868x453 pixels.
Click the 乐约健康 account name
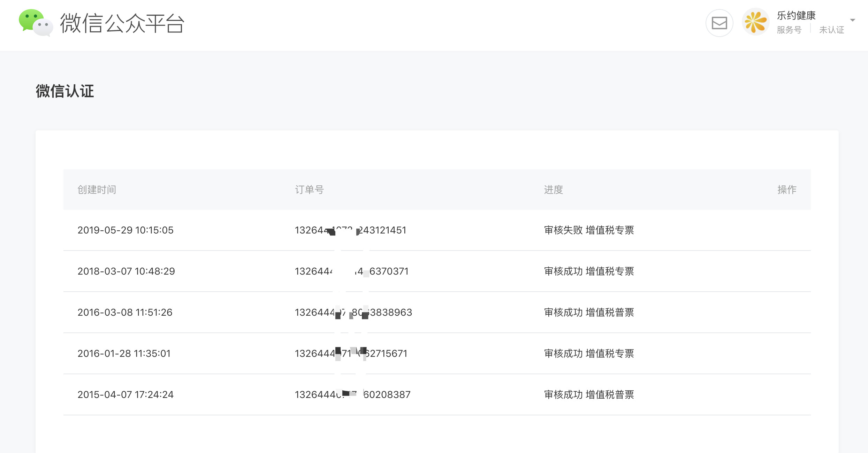(796, 16)
